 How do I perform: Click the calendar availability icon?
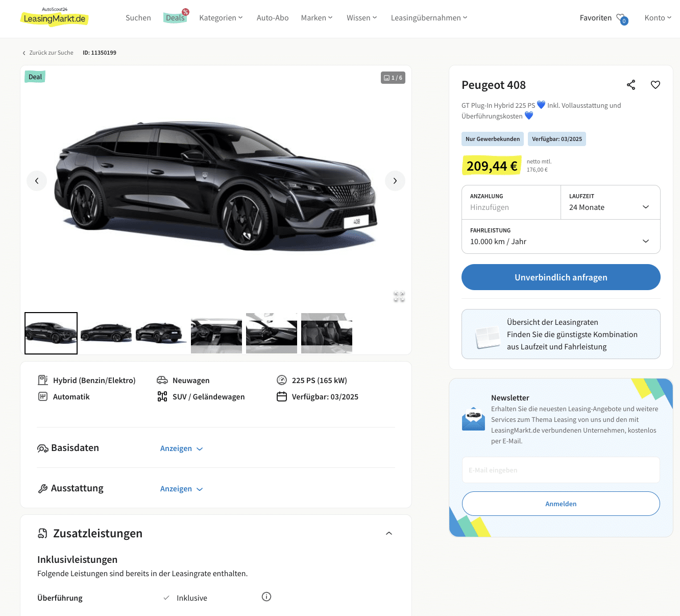point(282,396)
